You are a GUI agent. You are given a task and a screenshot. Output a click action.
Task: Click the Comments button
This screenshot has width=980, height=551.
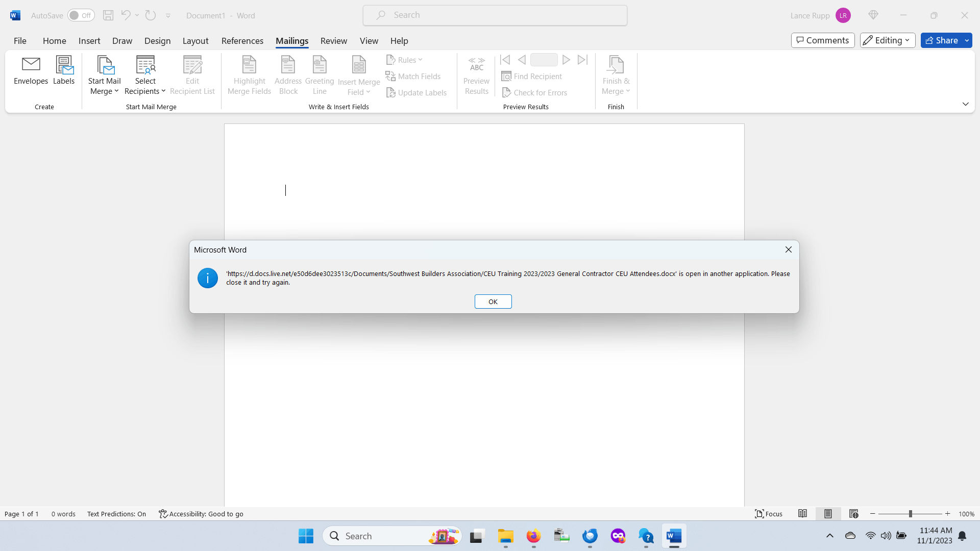click(822, 40)
